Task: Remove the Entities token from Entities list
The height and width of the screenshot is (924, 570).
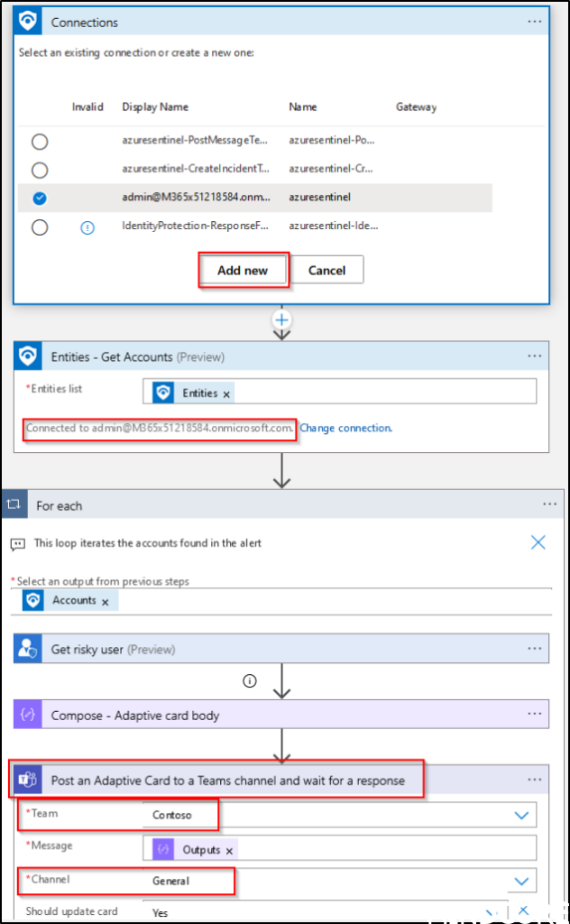Action: (x=226, y=393)
